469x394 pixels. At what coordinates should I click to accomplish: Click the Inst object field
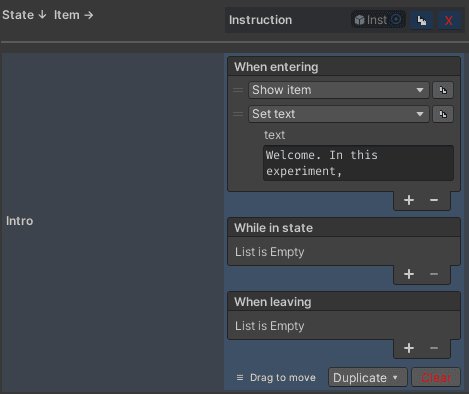tap(378, 20)
